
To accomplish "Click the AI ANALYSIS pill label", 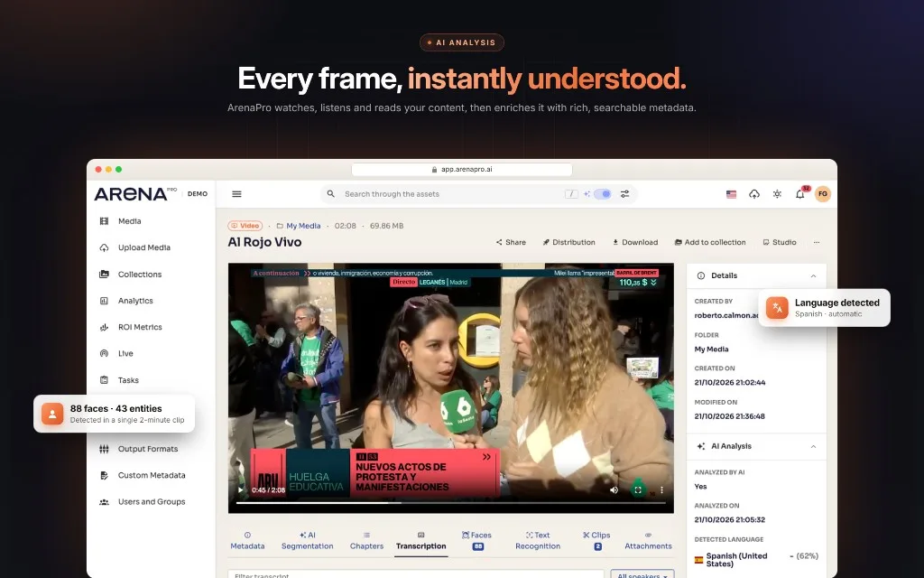I will pyautogui.click(x=462, y=42).
